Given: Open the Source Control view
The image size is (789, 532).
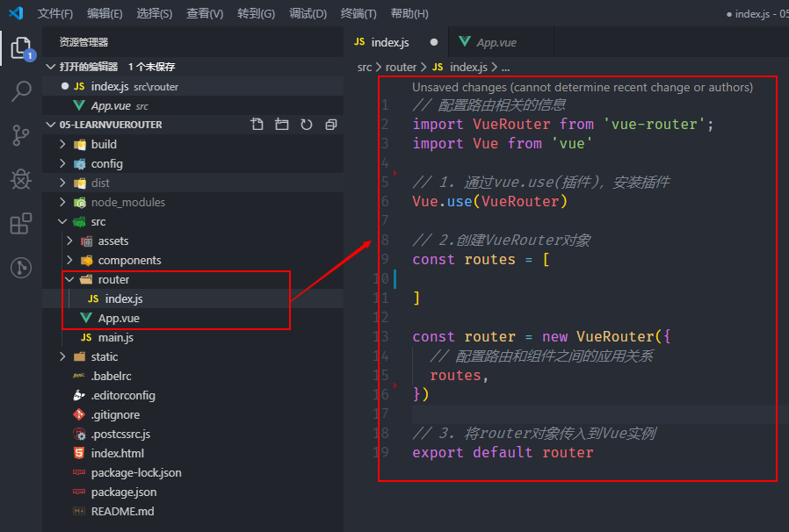Looking at the screenshot, I should click(x=21, y=135).
